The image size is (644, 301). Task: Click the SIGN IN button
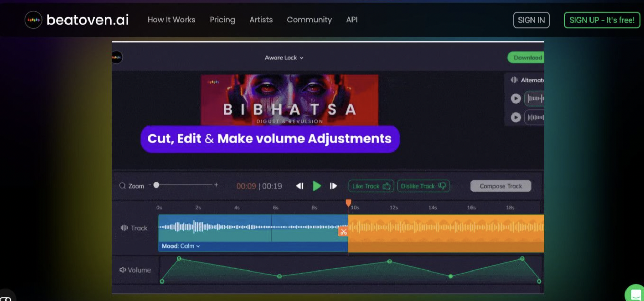(531, 20)
